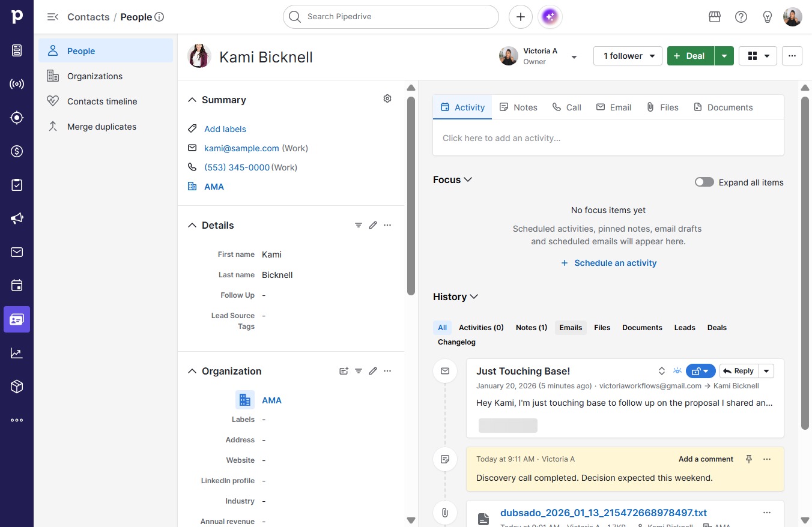Switch to the Notes tab
This screenshot has width=812, height=527.
[x=519, y=107]
